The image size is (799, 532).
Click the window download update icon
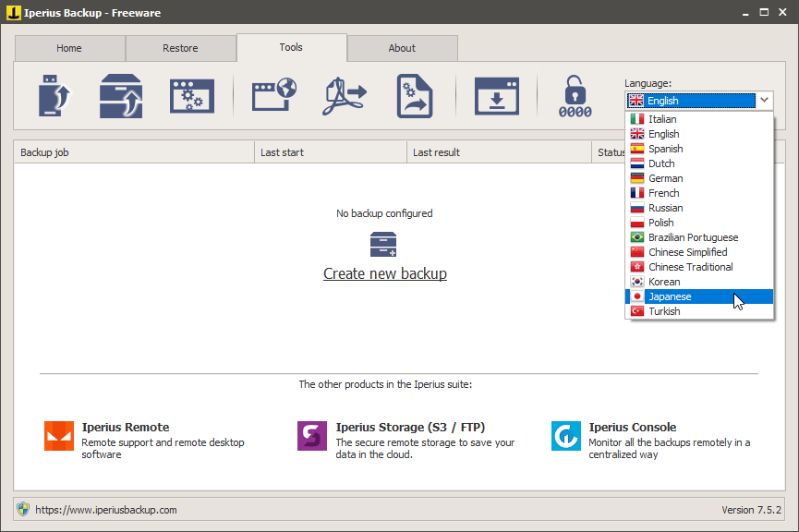coord(497,96)
